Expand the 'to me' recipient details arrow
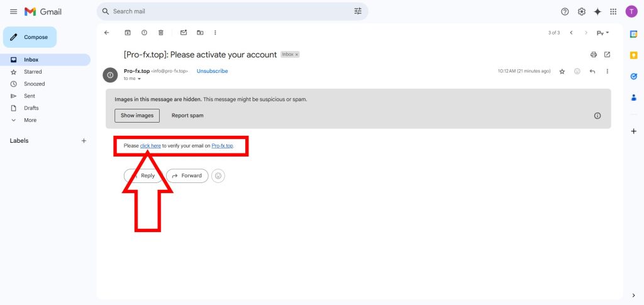The image size is (644, 305). coord(139,79)
